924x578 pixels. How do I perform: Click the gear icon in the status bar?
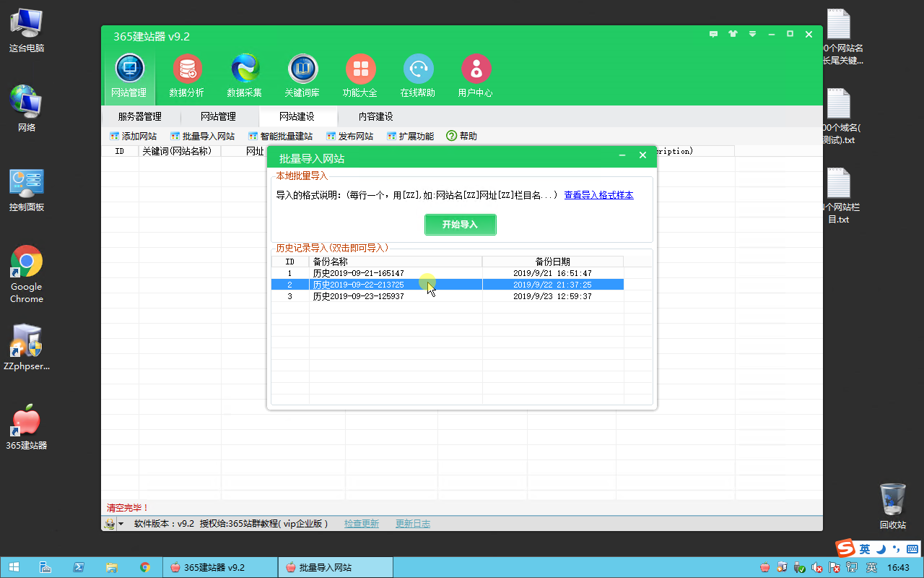[x=109, y=524]
